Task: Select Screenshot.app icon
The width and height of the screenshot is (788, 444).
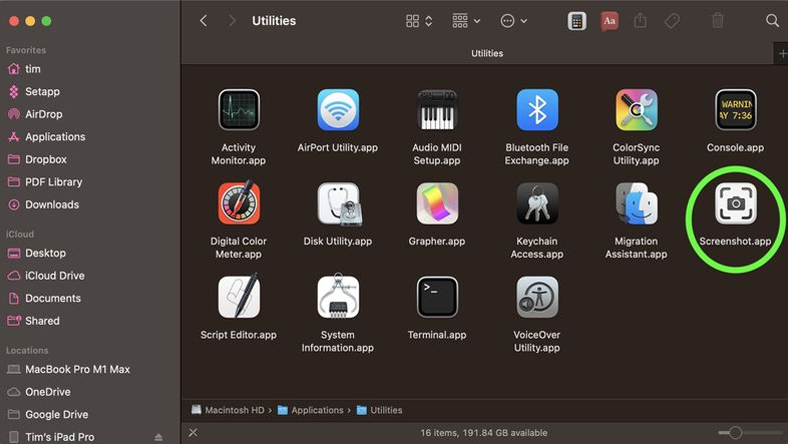Action: (x=735, y=203)
